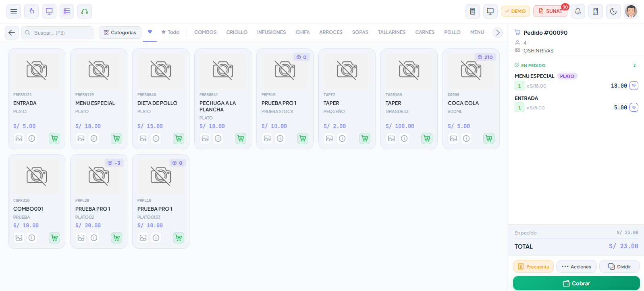This screenshot has height=291, width=644.
Task: Show info for MENU ESPECIAL product
Action: tap(94, 138)
